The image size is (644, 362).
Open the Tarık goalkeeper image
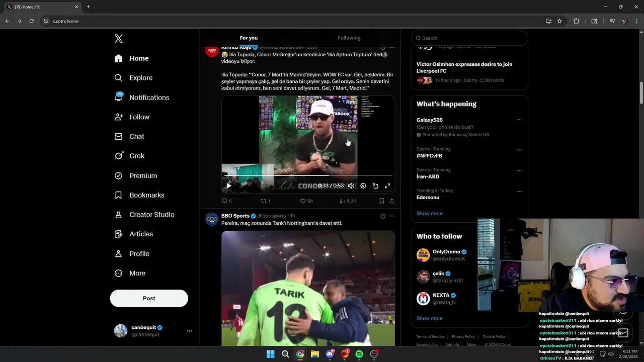(308, 288)
